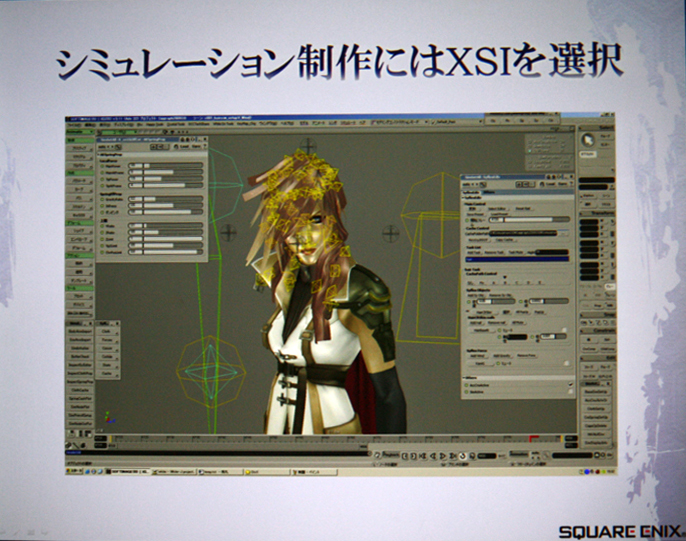The height and width of the screenshot is (541, 686).
Task: Click the blue round icon in the system tray
Action: (x=587, y=472)
